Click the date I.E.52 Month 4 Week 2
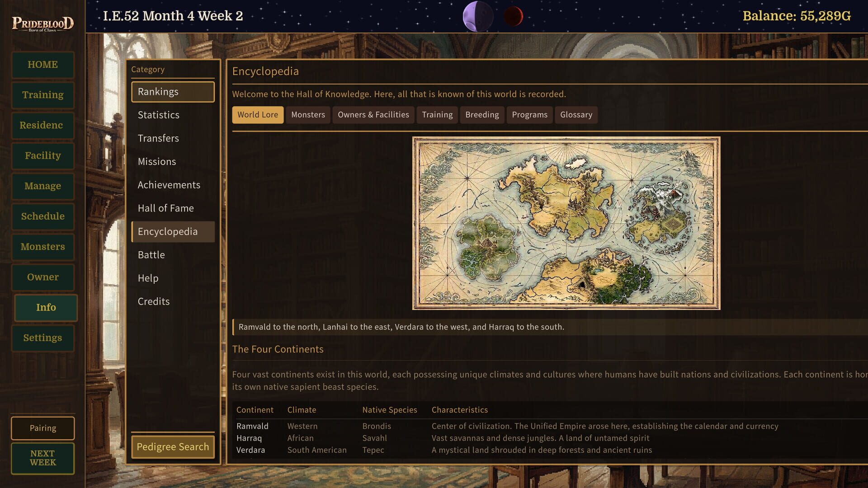 (x=173, y=16)
